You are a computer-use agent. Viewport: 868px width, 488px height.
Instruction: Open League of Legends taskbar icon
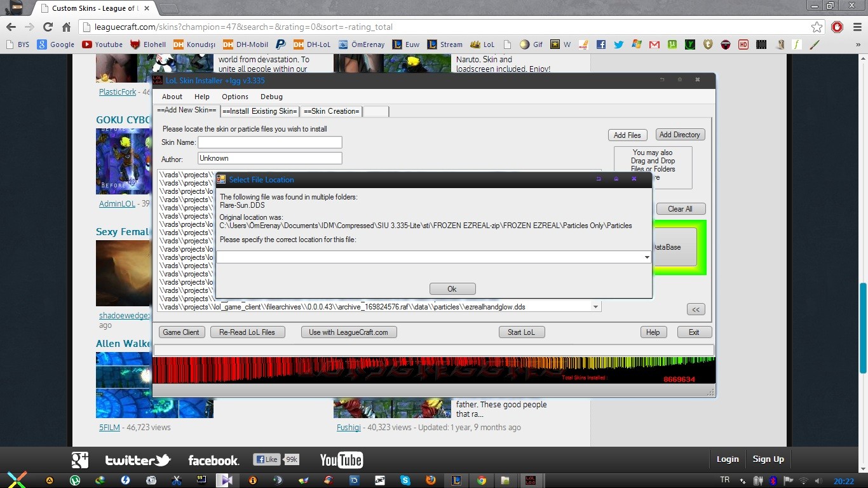point(456,480)
